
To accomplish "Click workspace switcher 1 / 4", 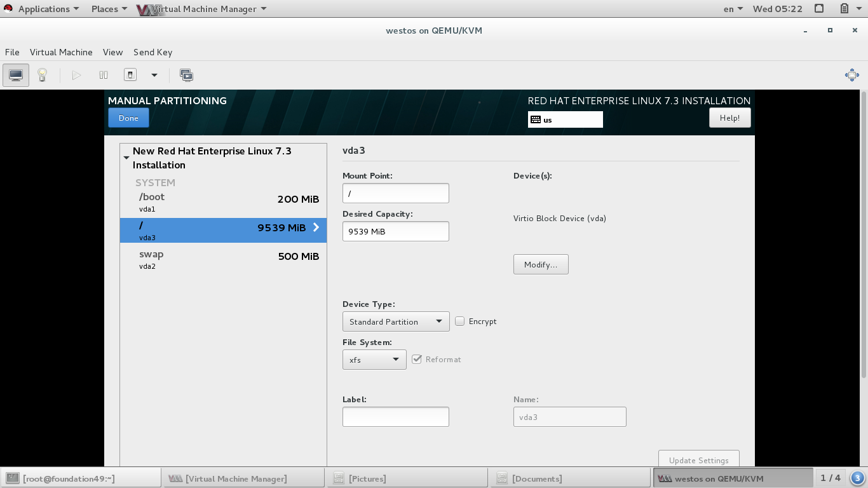I will coord(830,478).
